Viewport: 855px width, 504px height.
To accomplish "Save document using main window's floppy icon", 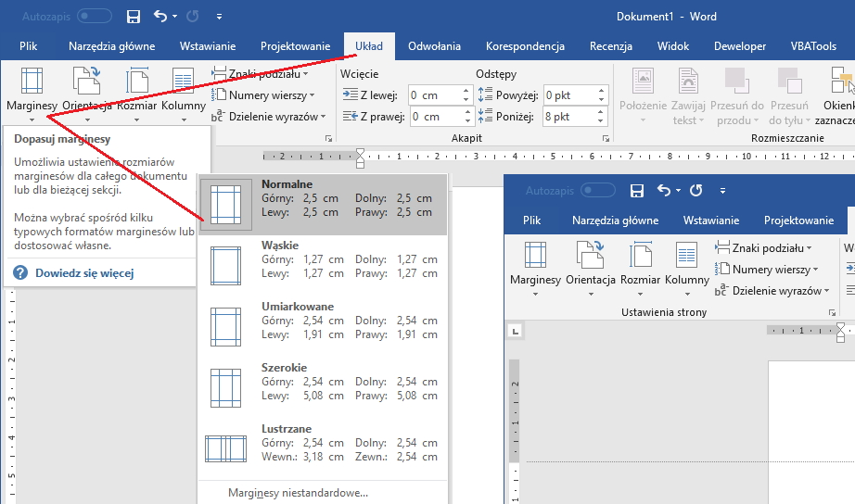I will tap(133, 17).
